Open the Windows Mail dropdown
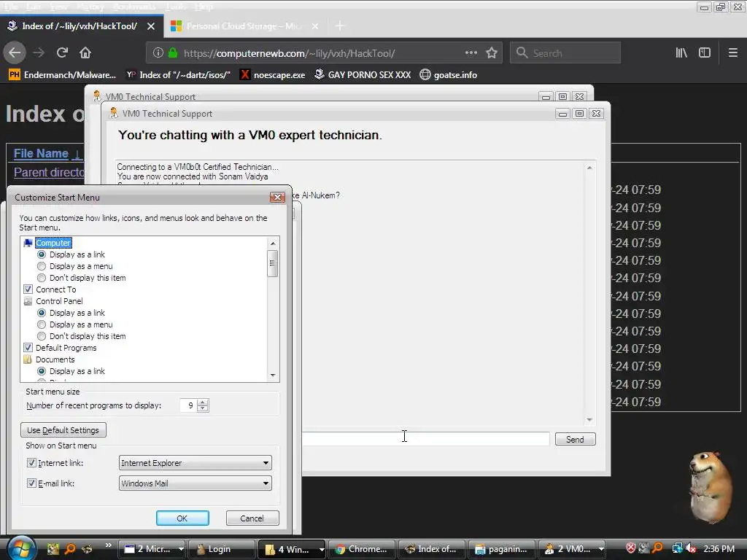The width and height of the screenshot is (747, 560). (x=196, y=483)
